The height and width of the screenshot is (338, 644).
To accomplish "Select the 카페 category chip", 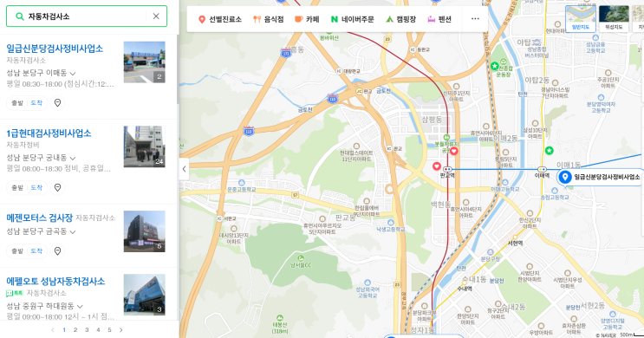I will (307, 19).
